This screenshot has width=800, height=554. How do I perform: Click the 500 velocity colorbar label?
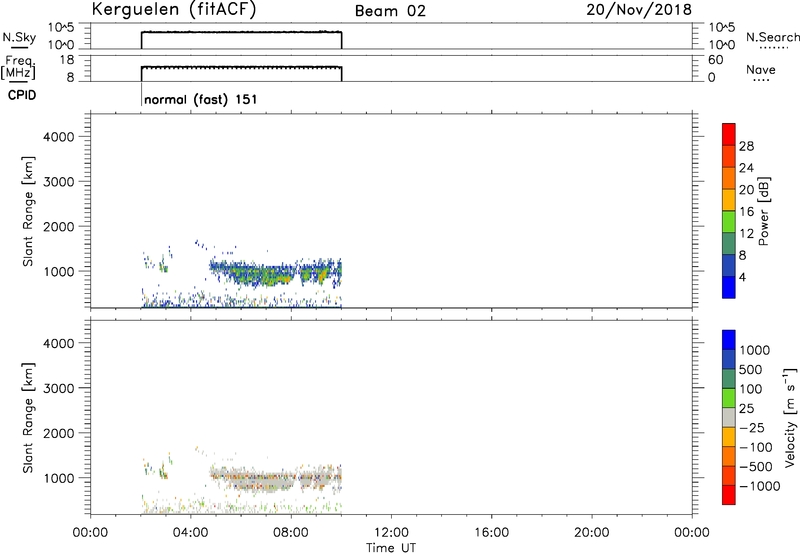(751, 369)
